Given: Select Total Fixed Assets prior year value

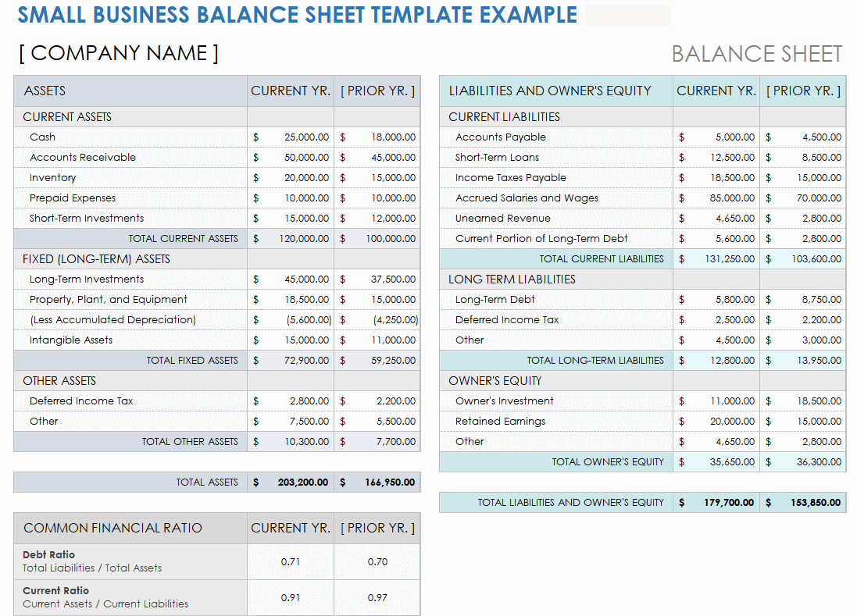Looking at the screenshot, I should [x=377, y=361].
